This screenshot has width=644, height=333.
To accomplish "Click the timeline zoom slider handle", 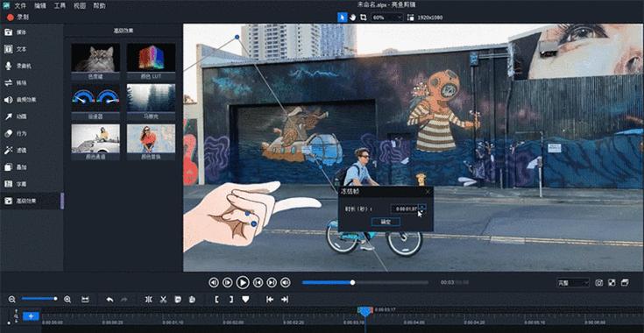I will (55, 299).
